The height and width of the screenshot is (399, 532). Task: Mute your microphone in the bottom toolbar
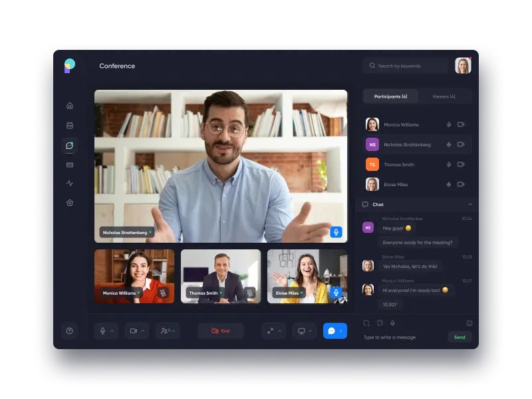[101, 331]
